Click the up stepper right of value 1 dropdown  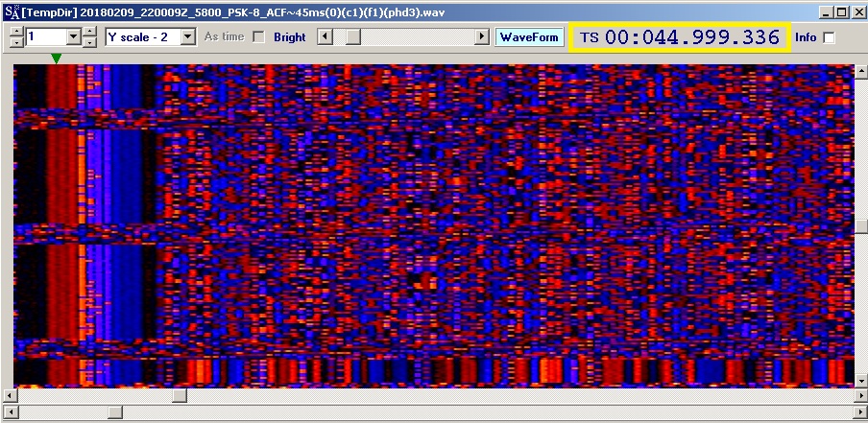pyautogui.click(x=89, y=32)
